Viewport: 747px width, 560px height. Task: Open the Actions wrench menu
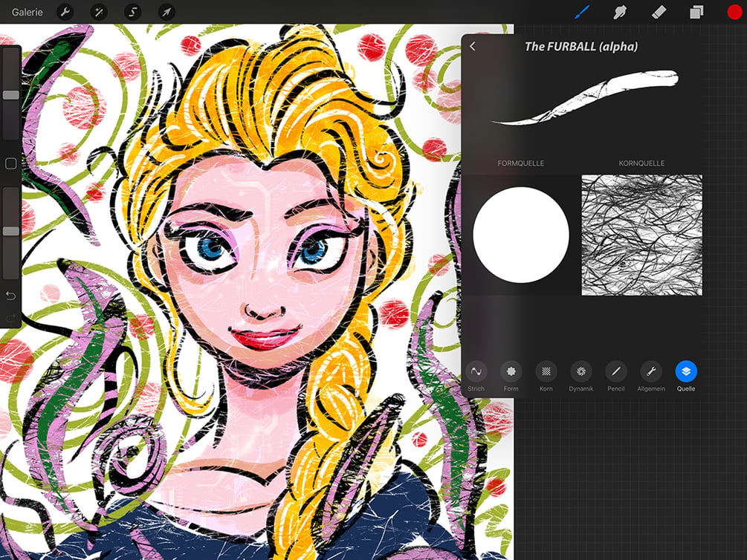(65, 12)
